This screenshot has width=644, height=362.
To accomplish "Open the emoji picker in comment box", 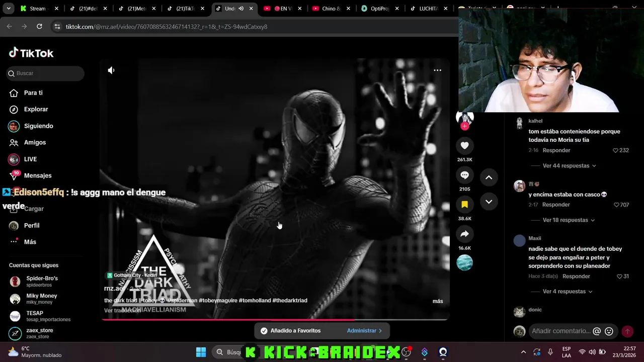I will point(609,331).
